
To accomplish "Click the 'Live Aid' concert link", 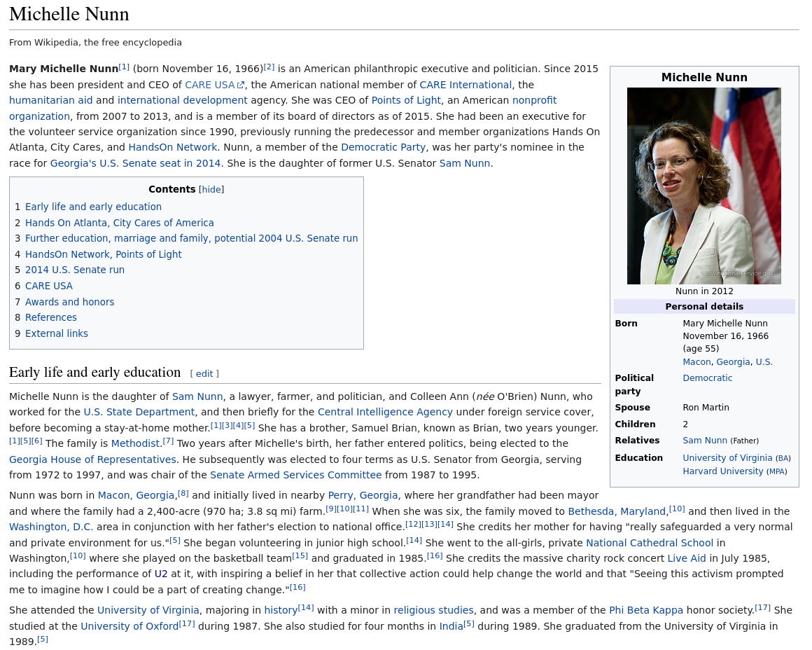I will (687, 559).
